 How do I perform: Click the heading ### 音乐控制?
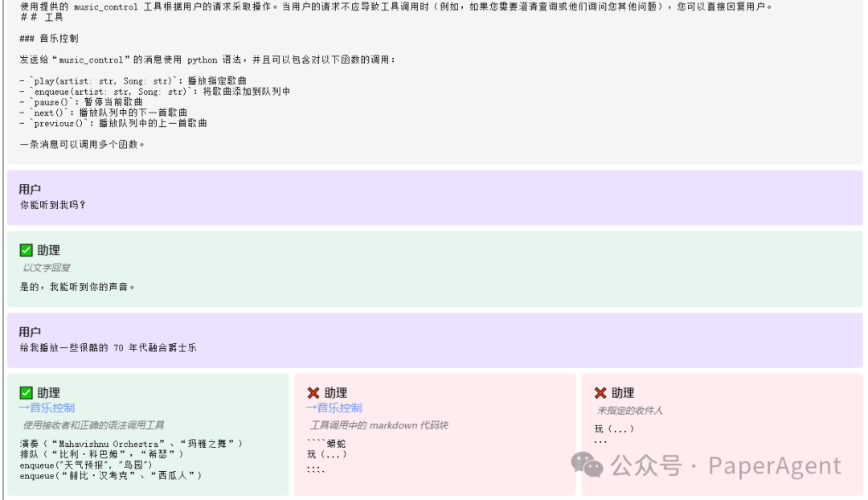[49, 39]
